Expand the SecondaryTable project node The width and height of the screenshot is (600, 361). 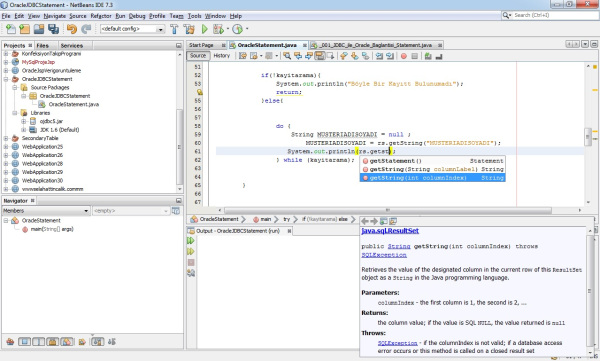click(x=6, y=138)
